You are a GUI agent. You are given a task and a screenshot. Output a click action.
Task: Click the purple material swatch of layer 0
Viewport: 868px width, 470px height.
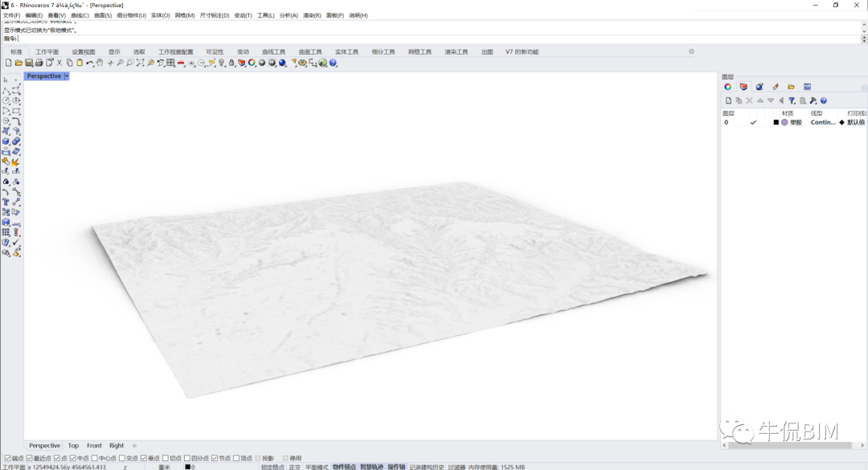point(784,122)
